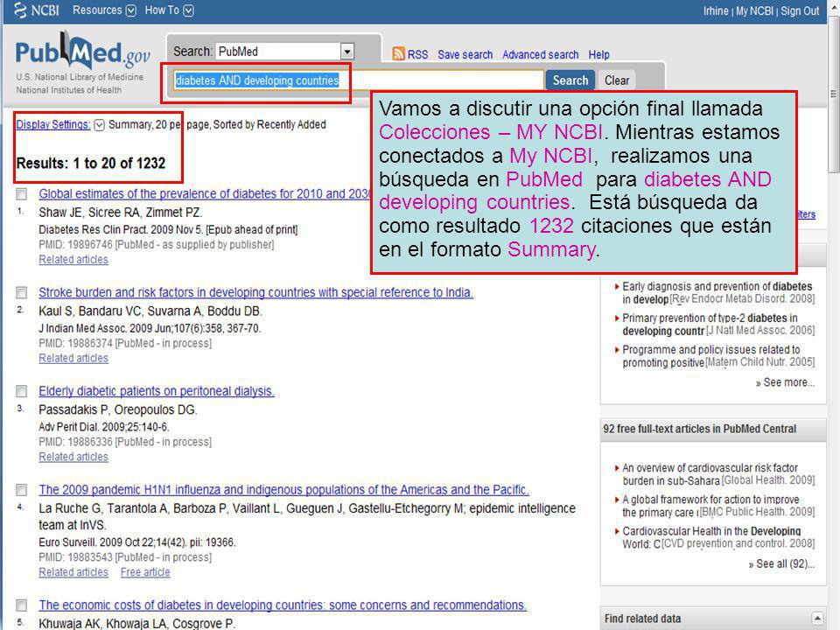Check the box for Stroke burden article
This screenshot has height=630, width=840.
coord(21,292)
